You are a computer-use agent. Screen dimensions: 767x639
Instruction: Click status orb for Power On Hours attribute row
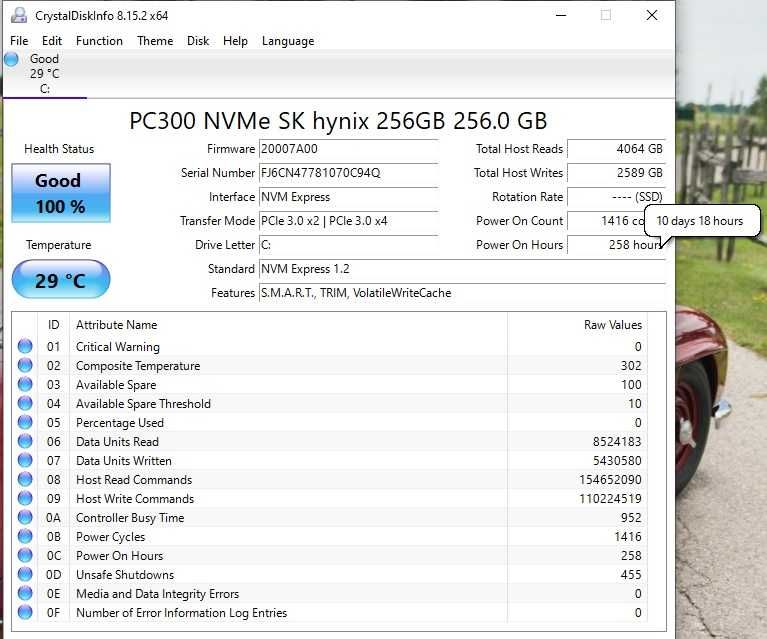pyautogui.click(x=25, y=555)
